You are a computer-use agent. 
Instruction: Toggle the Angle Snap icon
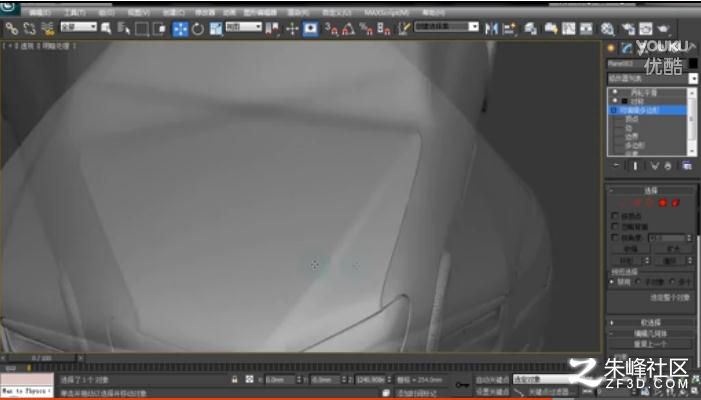pyautogui.click(x=349, y=29)
